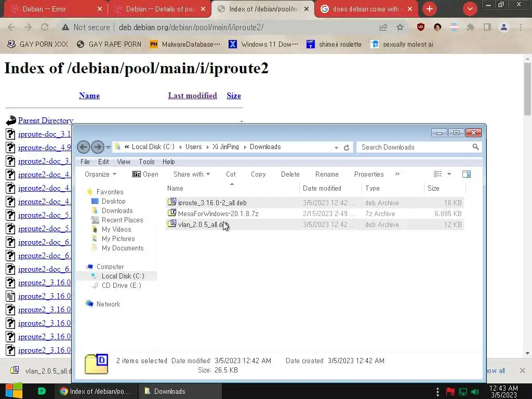Click the Windows Start button

(14, 391)
